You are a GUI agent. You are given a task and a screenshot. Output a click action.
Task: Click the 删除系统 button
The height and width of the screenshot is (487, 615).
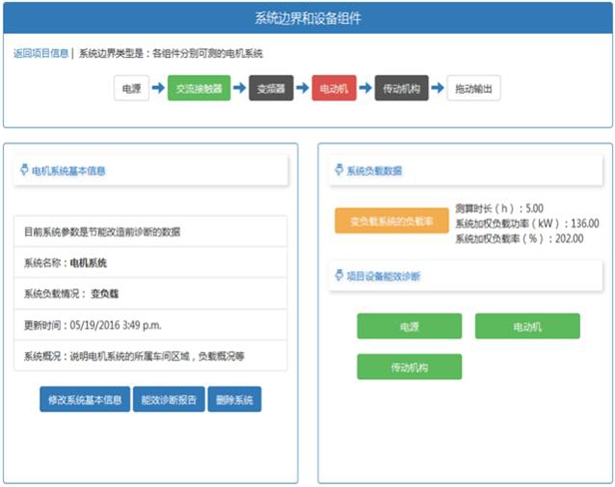coord(234,400)
